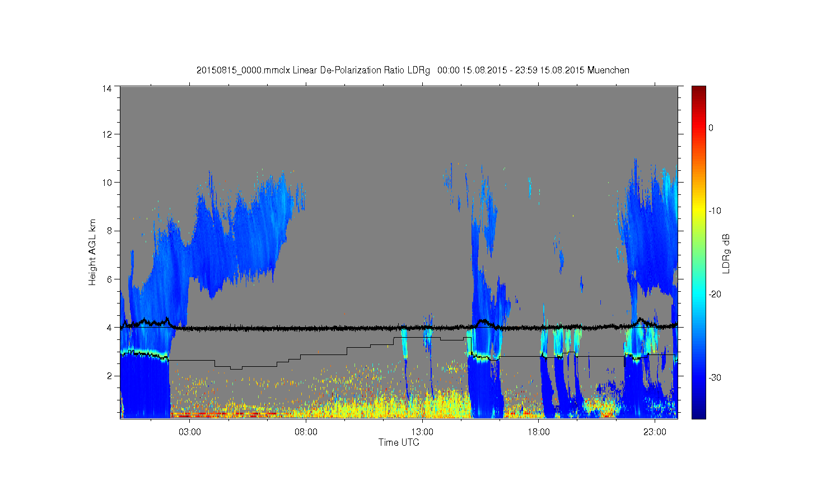Click the yellow band of the colorbar
The height and width of the screenshot is (504, 840).
(699, 211)
